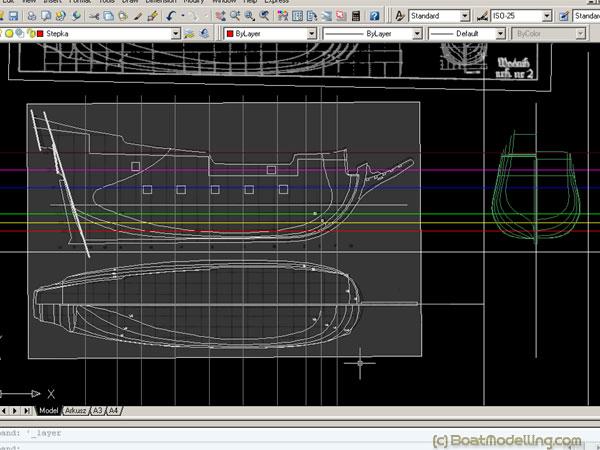
Task: Click the Publish icon
Action: click(x=60, y=16)
